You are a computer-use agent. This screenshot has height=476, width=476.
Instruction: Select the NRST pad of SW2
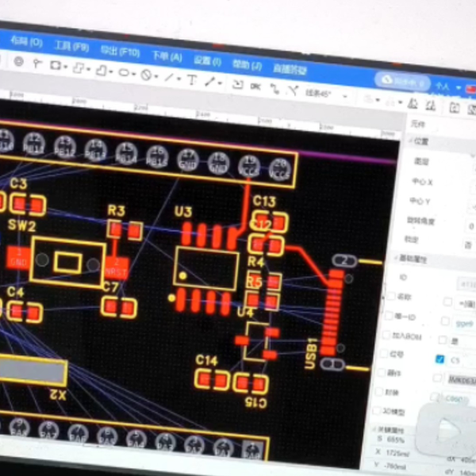point(117,268)
